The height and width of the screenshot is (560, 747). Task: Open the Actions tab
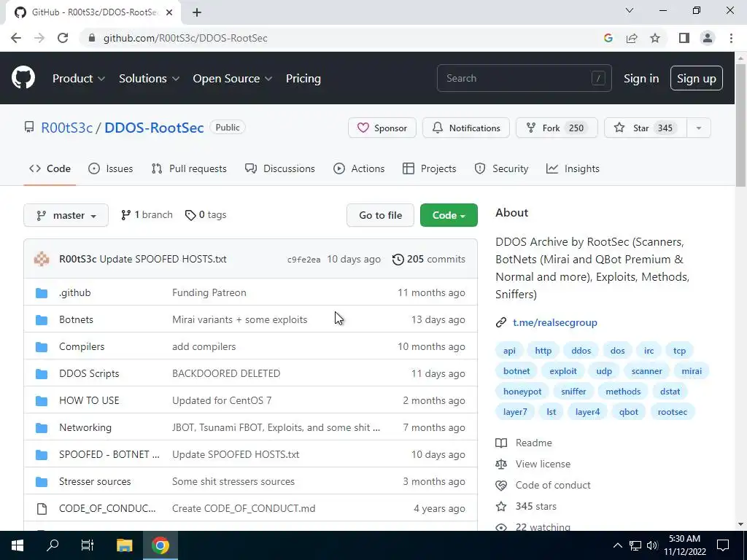[x=359, y=168]
